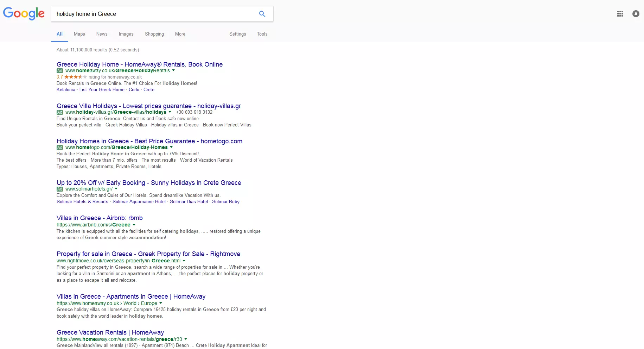Expand dropdown arrow next to rightmove.co.uk URL
The width and height of the screenshot is (644, 349).
[184, 261]
